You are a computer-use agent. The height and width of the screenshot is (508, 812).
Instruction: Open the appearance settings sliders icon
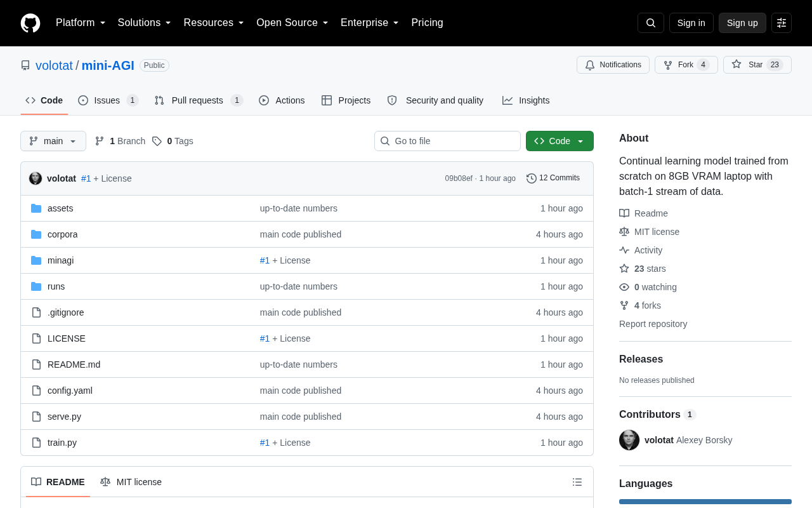782,23
